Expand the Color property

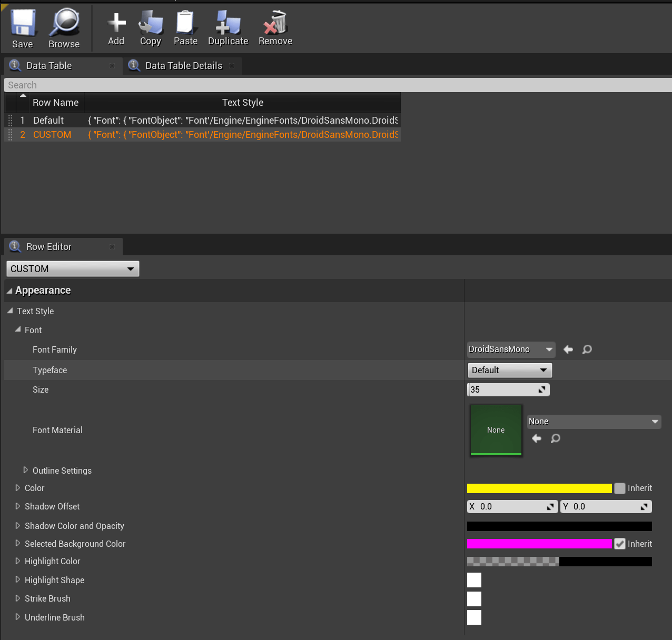coord(17,488)
